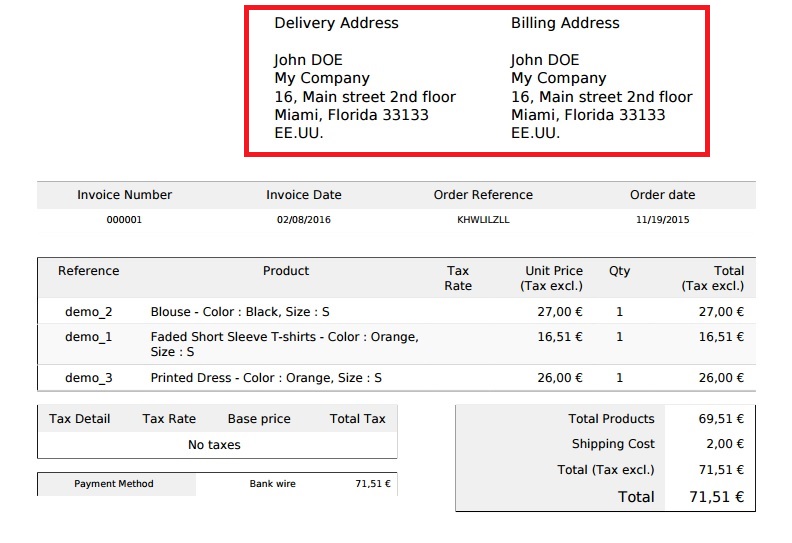Click invoice number 000001
The height and width of the screenshot is (543, 792).
(x=124, y=220)
